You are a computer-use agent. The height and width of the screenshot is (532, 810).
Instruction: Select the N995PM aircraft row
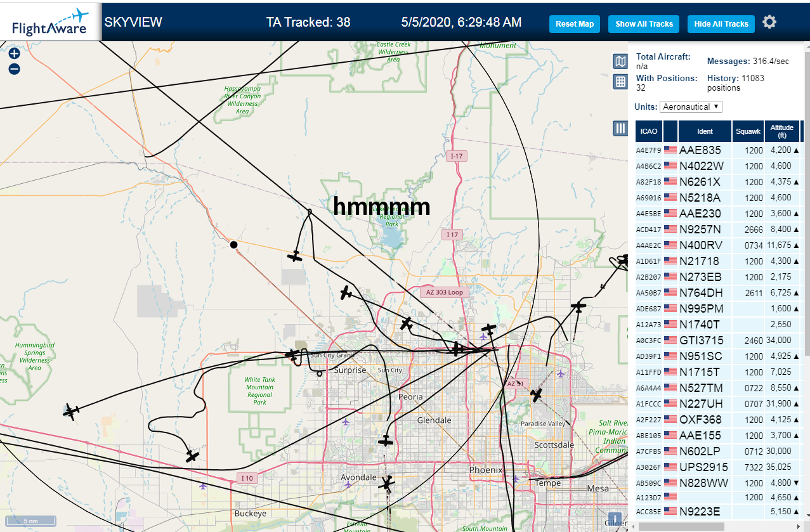[x=720, y=309]
